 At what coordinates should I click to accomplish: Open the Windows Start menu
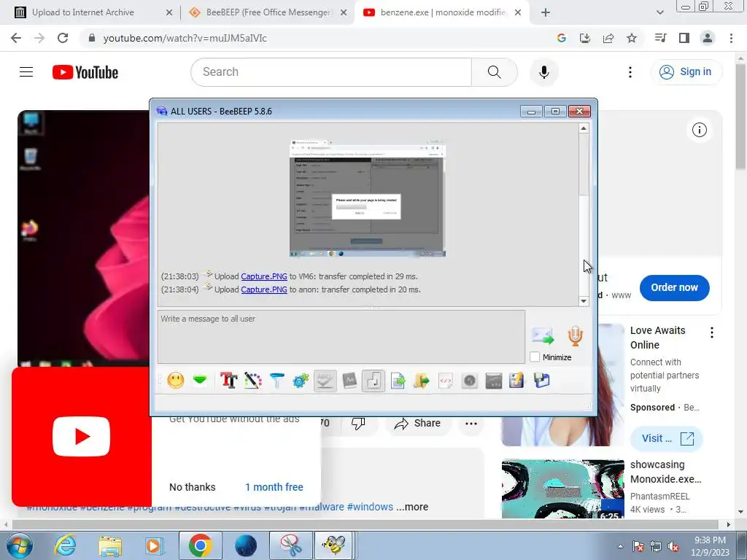click(18, 545)
